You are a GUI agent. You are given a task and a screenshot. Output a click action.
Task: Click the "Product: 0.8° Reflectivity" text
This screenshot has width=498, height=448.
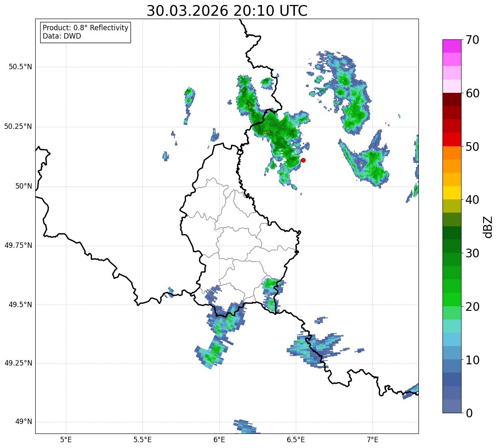[86, 28]
